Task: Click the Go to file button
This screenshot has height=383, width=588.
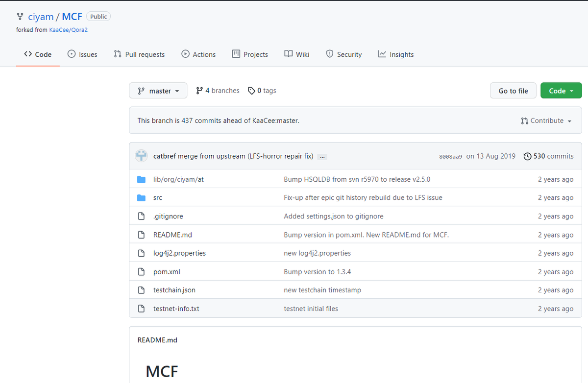Action: click(x=513, y=91)
